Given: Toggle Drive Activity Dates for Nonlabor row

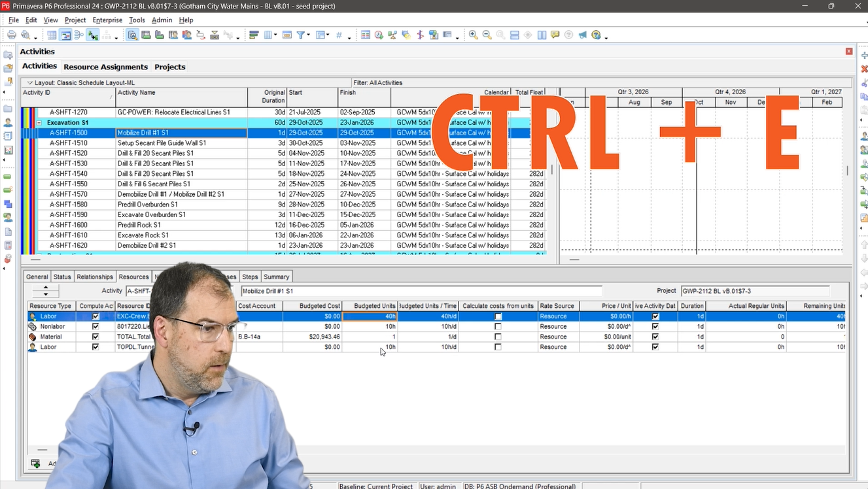Looking at the screenshot, I should [655, 326].
